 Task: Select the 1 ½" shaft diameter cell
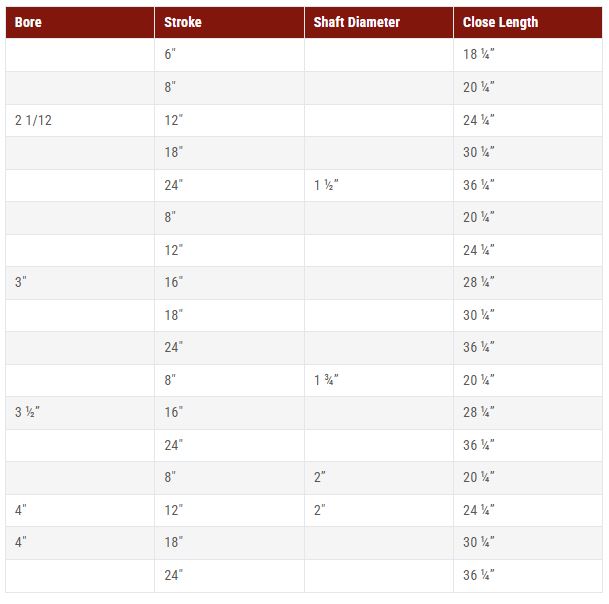(x=326, y=185)
